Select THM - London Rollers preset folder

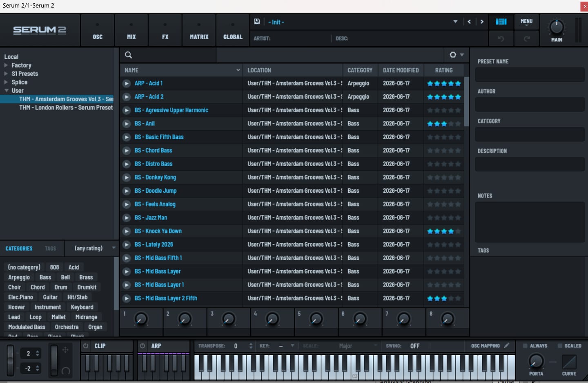[66, 108]
